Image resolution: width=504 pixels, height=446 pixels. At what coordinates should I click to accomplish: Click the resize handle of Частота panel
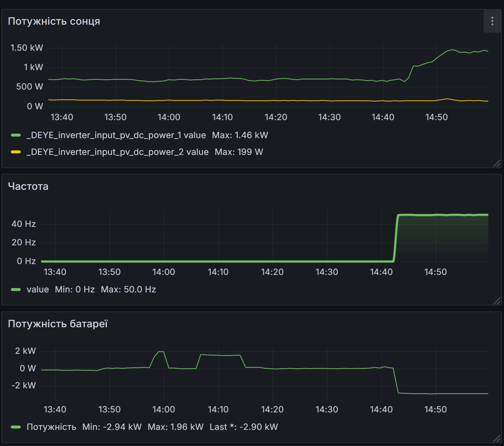click(496, 301)
